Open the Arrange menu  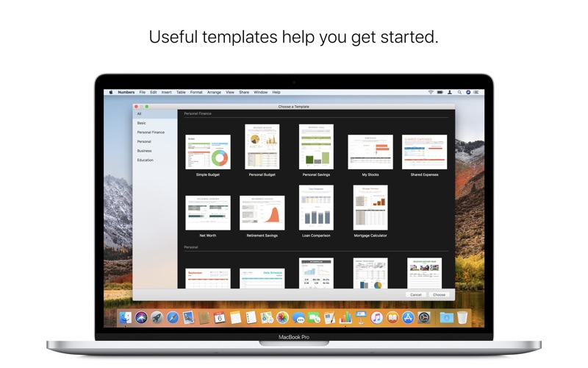coord(214,92)
